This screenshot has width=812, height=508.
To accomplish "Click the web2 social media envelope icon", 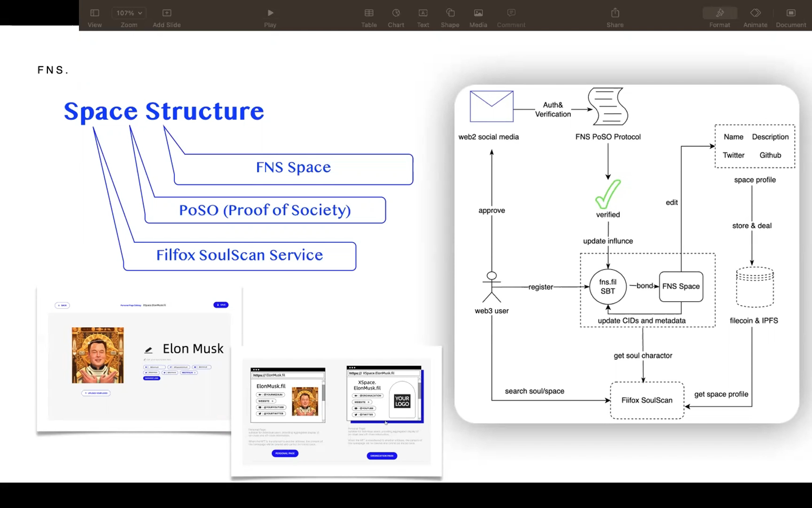I will [x=492, y=106].
